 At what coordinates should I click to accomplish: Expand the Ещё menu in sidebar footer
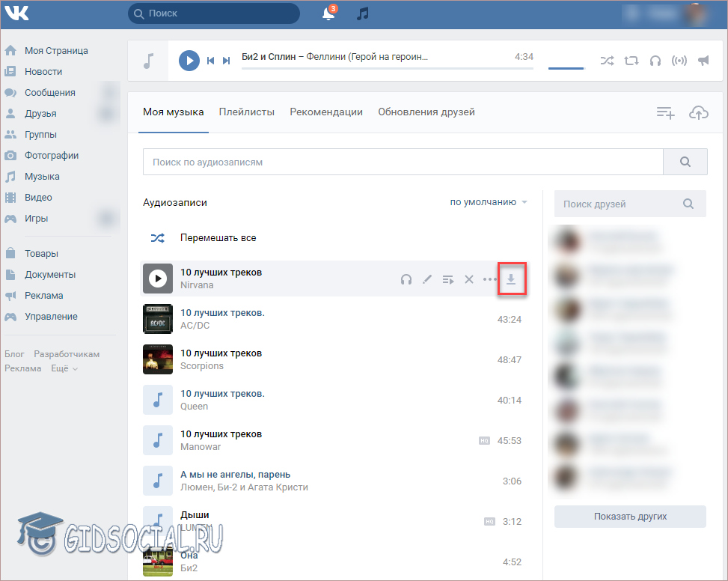(64, 368)
